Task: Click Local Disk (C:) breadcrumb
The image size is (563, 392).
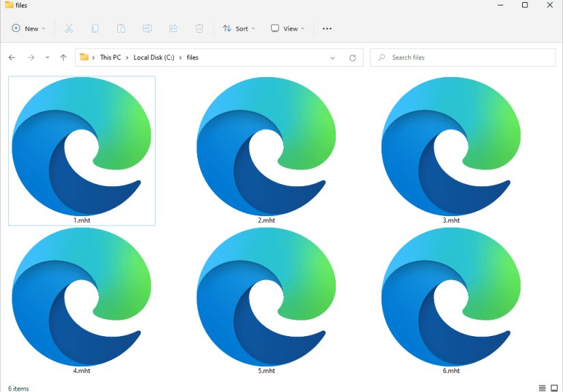Action: pyautogui.click(x=154, y=57)
